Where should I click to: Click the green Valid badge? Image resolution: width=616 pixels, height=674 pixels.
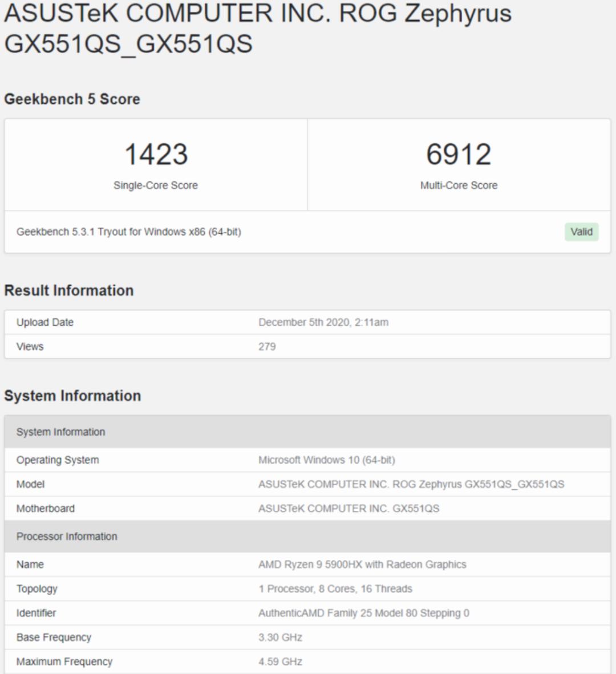pos(581,232)
